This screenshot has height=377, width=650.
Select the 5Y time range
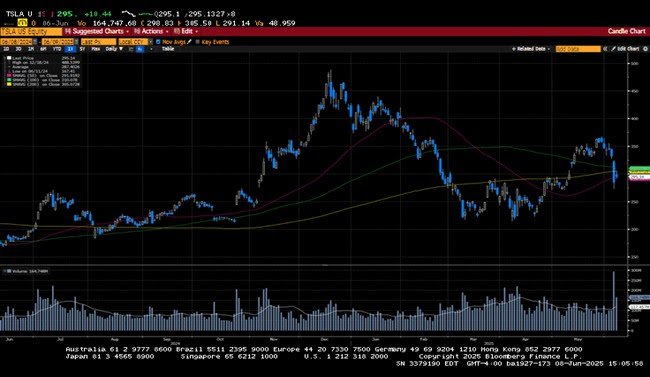coord(82,49)
